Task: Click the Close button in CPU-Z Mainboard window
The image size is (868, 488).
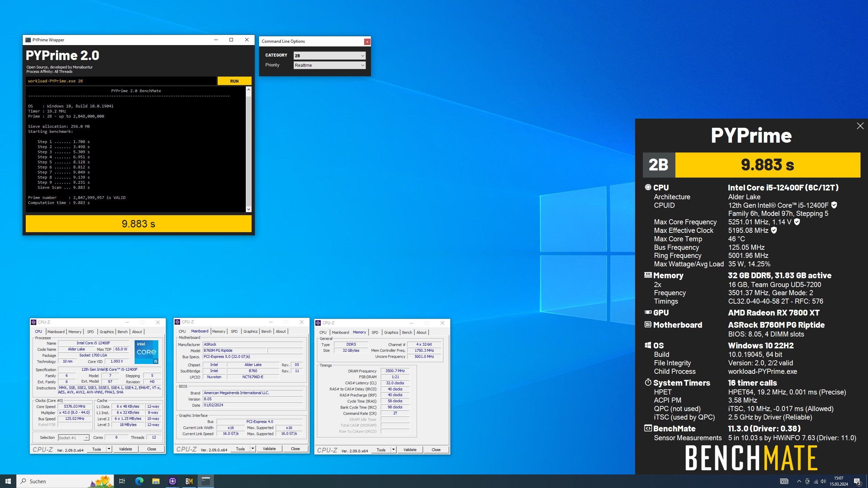Action: click(295, 449)
